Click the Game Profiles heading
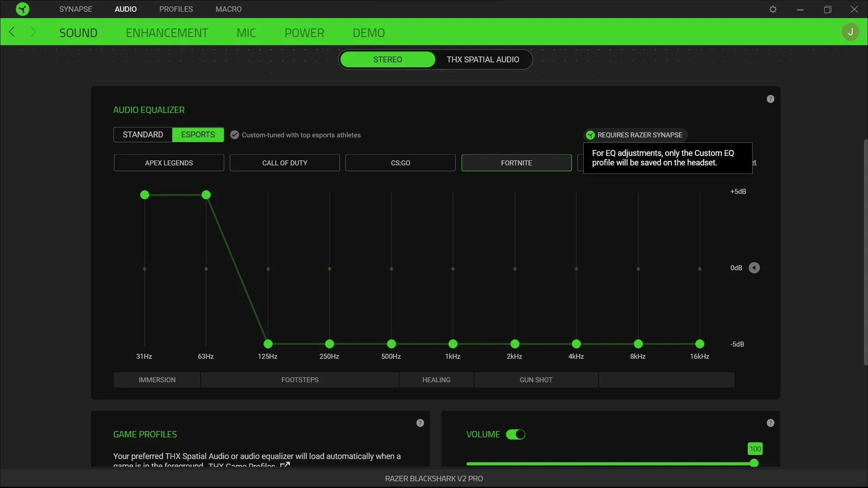Image resolution: width=868 pixels, height=488 pixels. 145,434
